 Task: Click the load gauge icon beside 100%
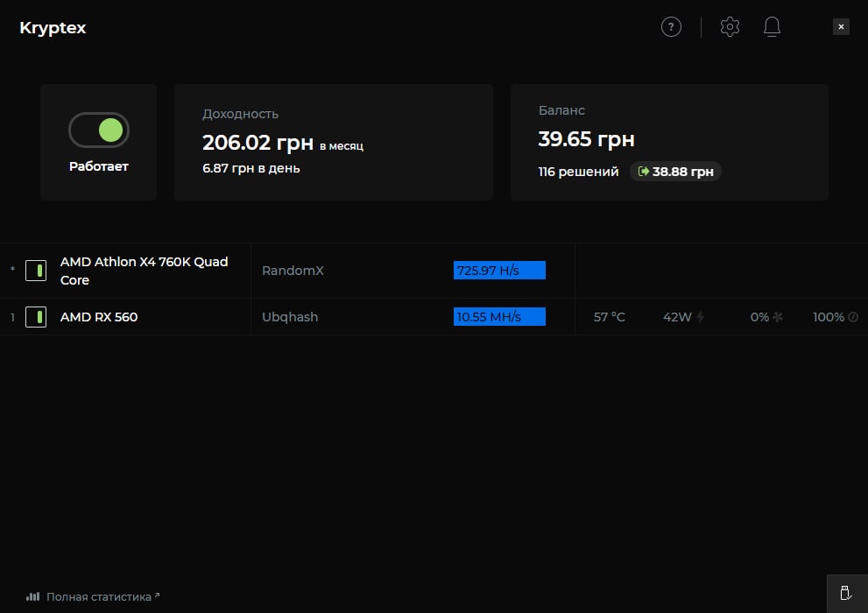click(x=853, y=317)
